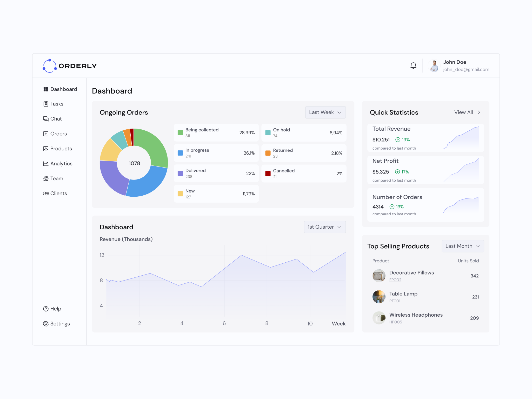This screenshot has width=532, height=399.
Task: Click the Units Sold column header
Action: (x=468, y=261)
